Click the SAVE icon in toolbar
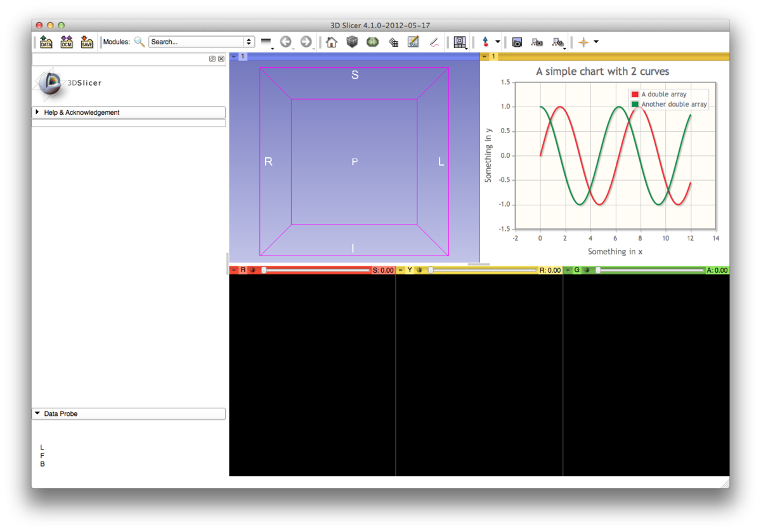The width and height of the screenshot is (761, 532). [87, 42]
